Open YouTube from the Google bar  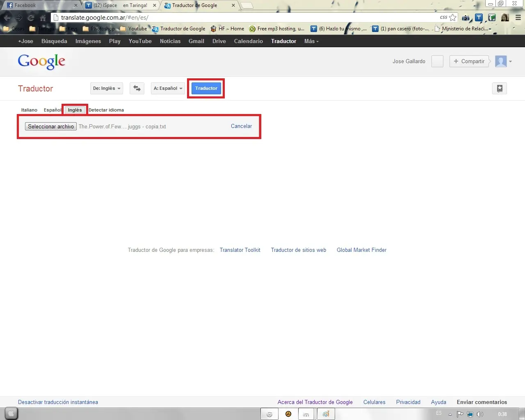pos(140,41)
